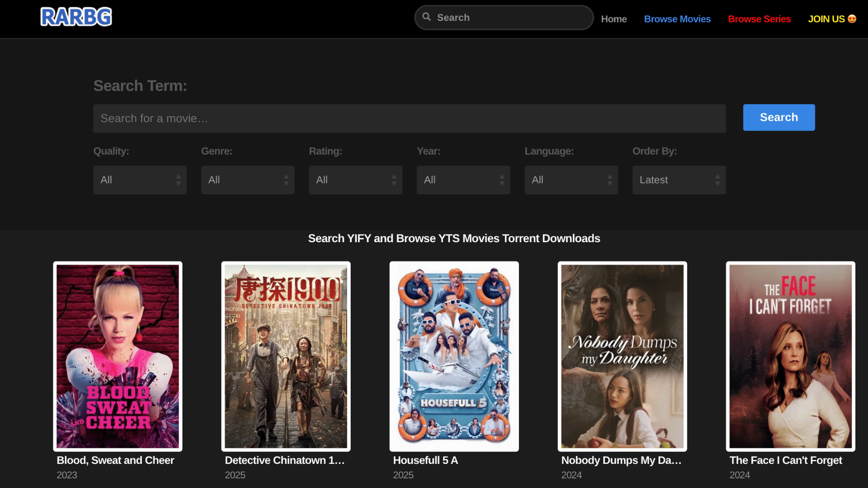The height and width of the screenshot is (488, 868).
Task: Open the Order By dropdown showing Latest
Action: click(679, 180)
